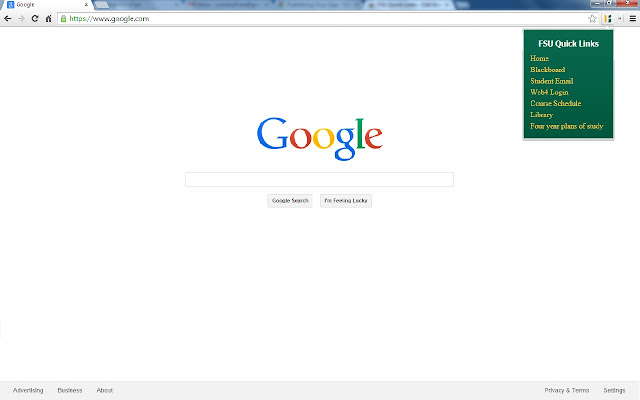Open the Library quick link

coord(541,115)
